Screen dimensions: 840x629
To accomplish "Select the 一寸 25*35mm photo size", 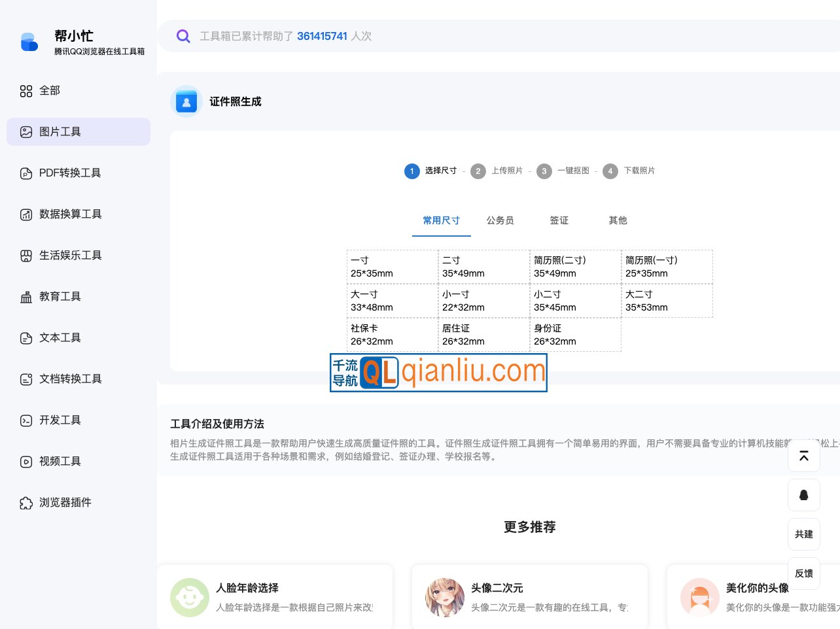I will [392, 267].
